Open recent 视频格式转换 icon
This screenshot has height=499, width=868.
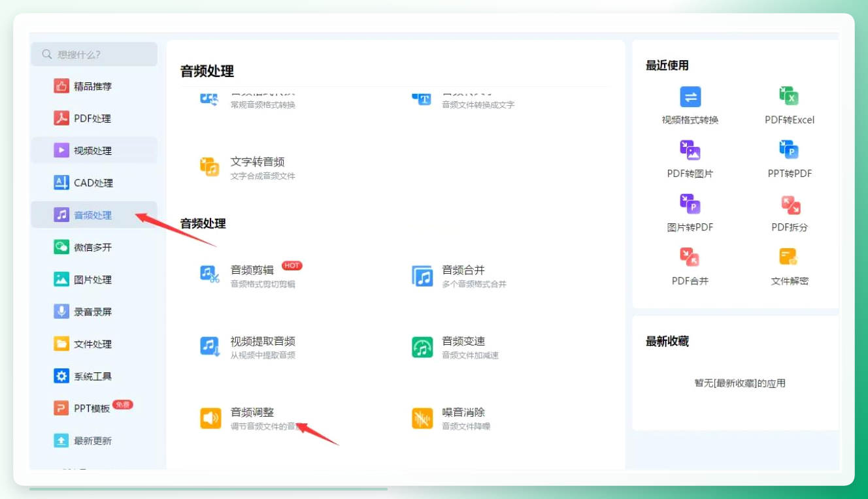coord(690,97)
